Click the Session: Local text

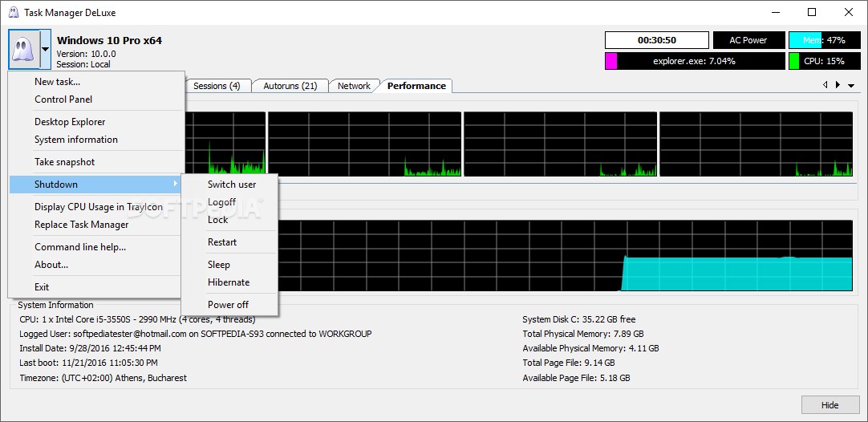click(x=83, y=64)
